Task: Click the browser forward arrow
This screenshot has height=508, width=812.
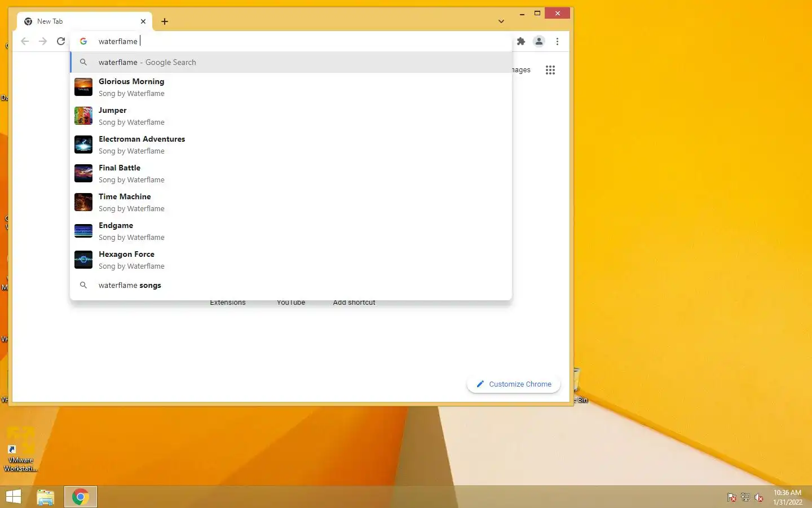Action: click(x=43, y=41)
